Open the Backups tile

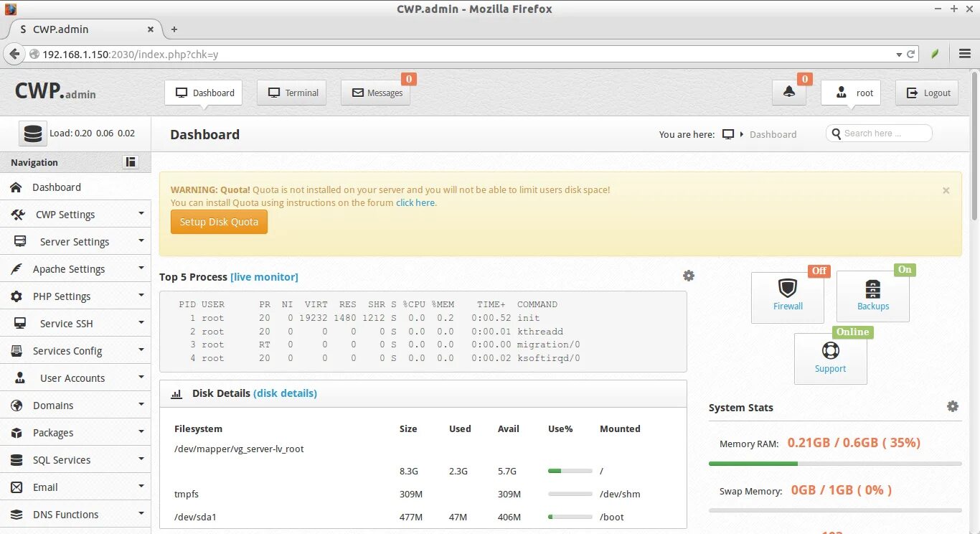(873, 297)
